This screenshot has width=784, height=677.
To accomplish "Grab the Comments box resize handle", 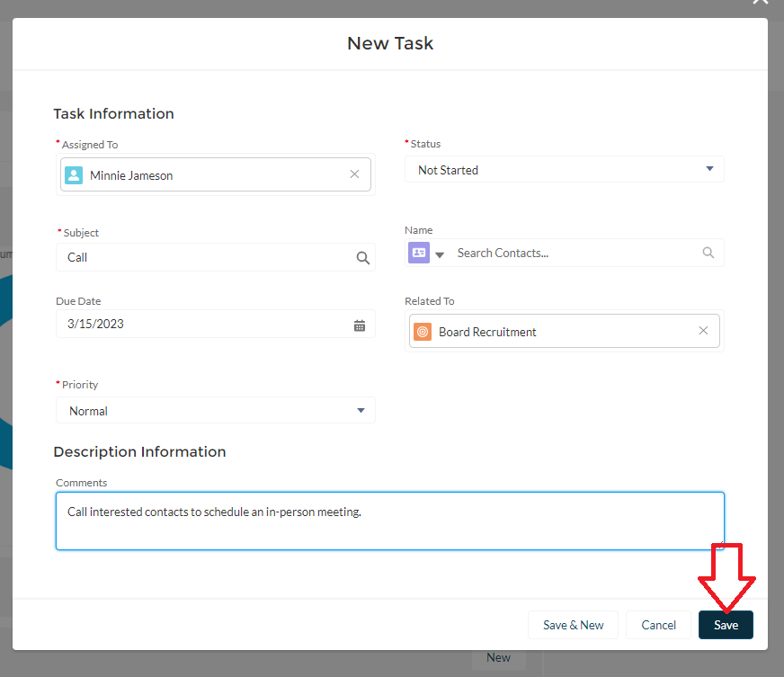I will [x=719, y=545].
